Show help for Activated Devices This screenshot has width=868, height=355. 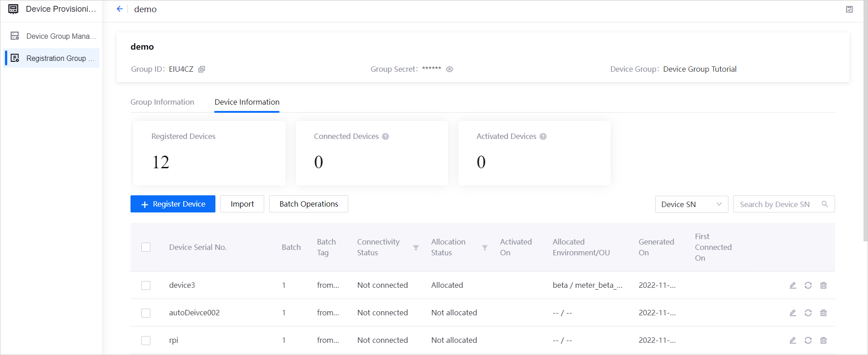pyautogui.click(x=543, y=136)
